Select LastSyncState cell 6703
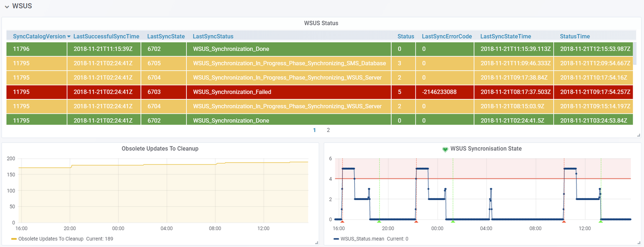This screenshot has width=644, height=247. click(163, 92)
